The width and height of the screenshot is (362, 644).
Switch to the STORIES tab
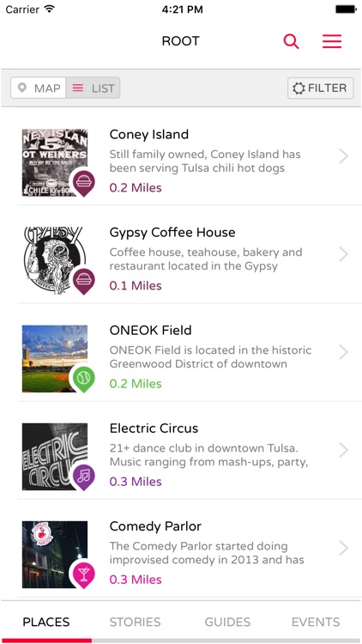click(x=135, y=622)
